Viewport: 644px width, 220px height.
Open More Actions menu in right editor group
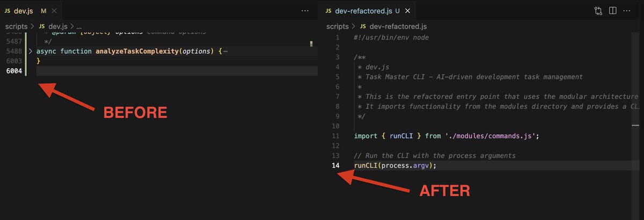coord(628,11)
